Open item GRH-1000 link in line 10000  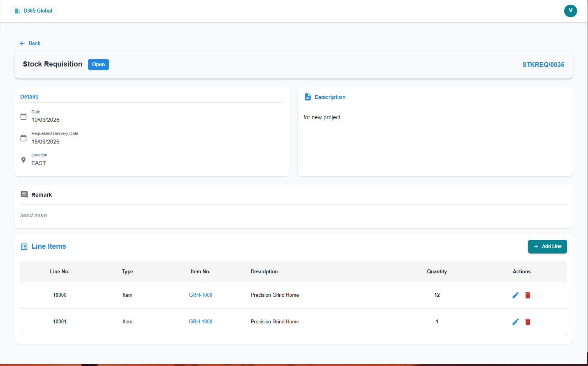201,295
